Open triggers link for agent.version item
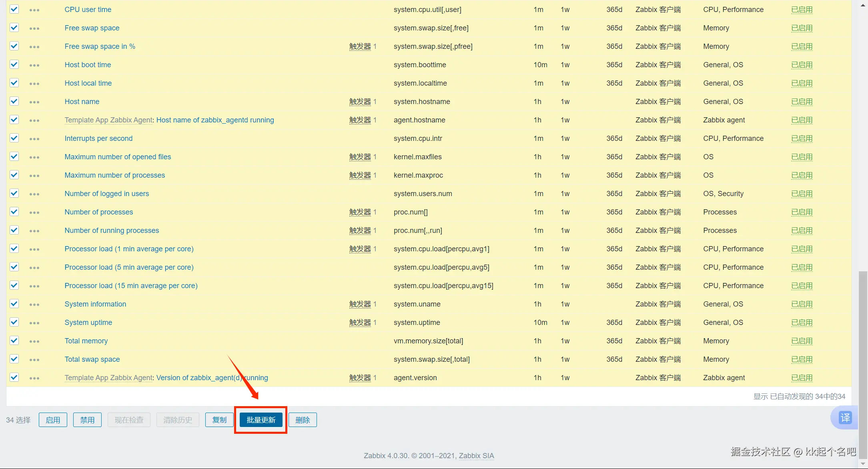868x469 pixels. coord(360,378)
